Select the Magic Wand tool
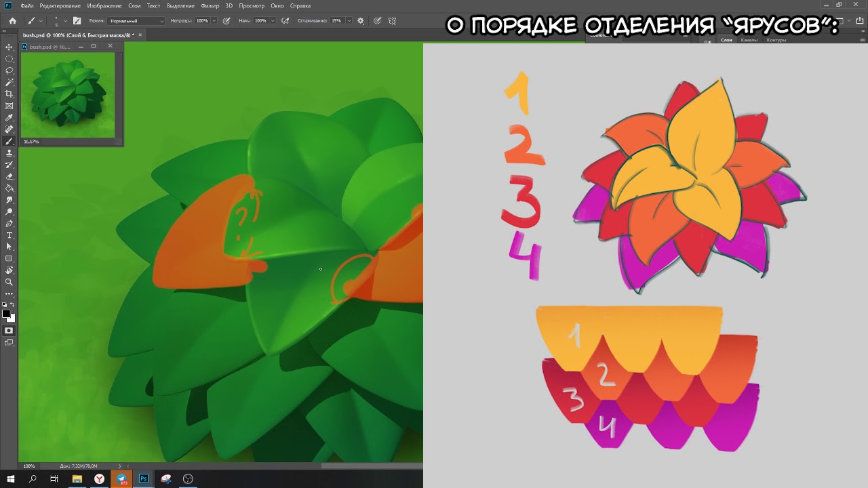This screenshot has width=868, height=488. [x=9, y=82]
